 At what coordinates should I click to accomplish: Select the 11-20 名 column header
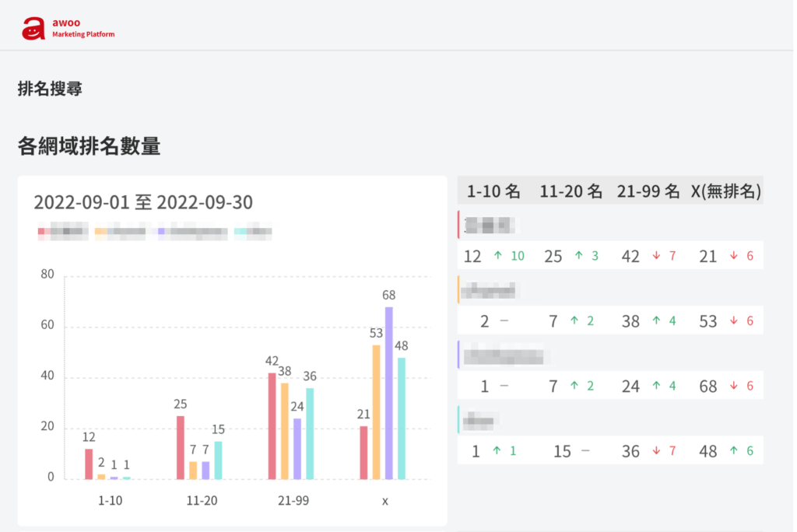[571, 191]
